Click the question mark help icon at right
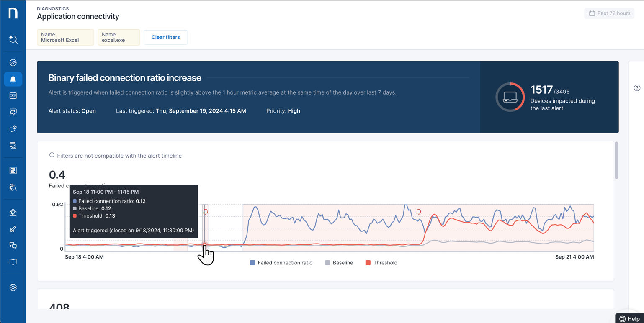The height and width of the screenshot is (323, 644). (x=637, y=88)
